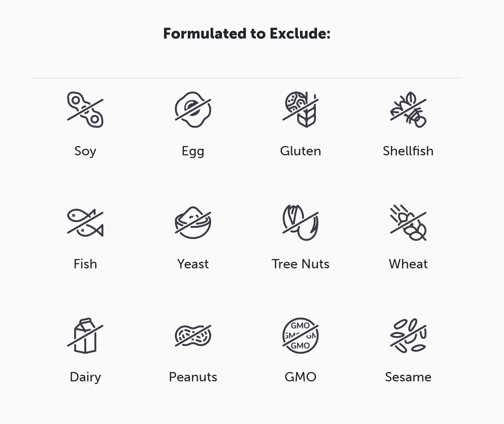
Task: Click the "Sesame" text label
Action: click(408, 377)
